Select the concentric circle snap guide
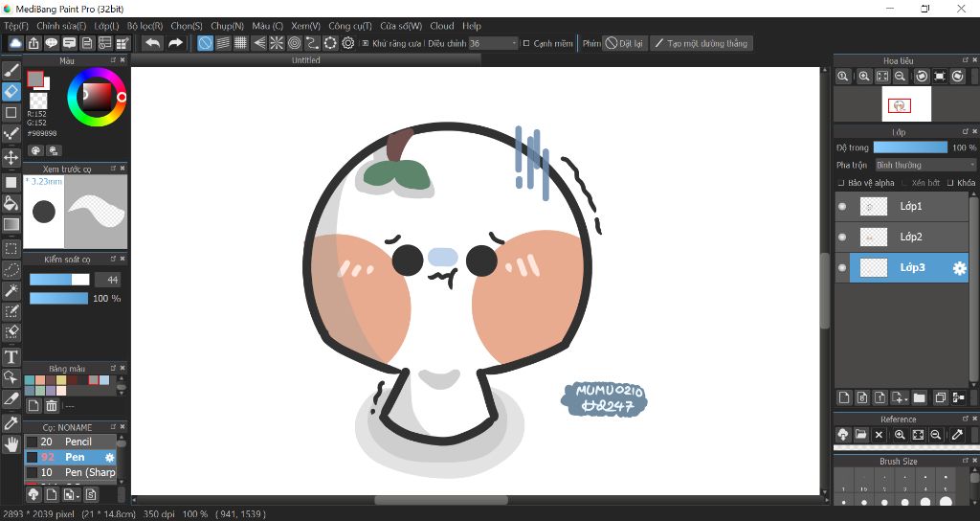 pos(295,43)
